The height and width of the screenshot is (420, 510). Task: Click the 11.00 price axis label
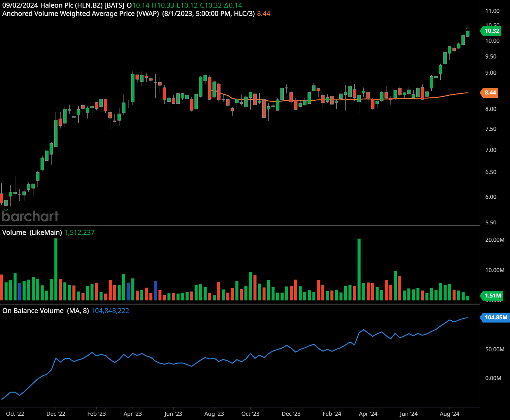pyautogui.click(x=492, y=11)
